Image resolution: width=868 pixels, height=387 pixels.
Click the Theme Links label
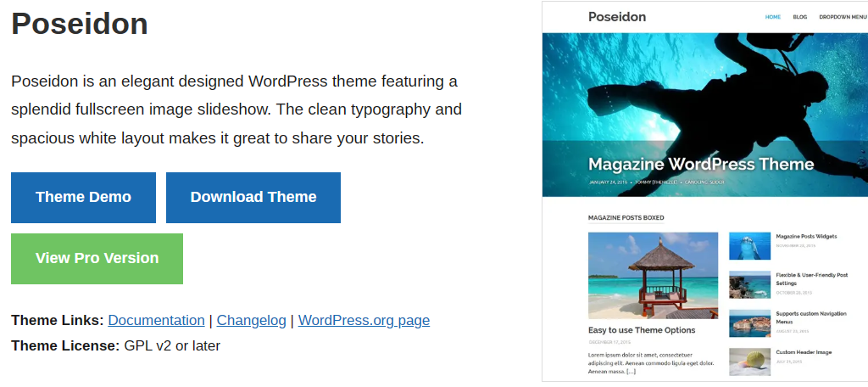[57, 321]
